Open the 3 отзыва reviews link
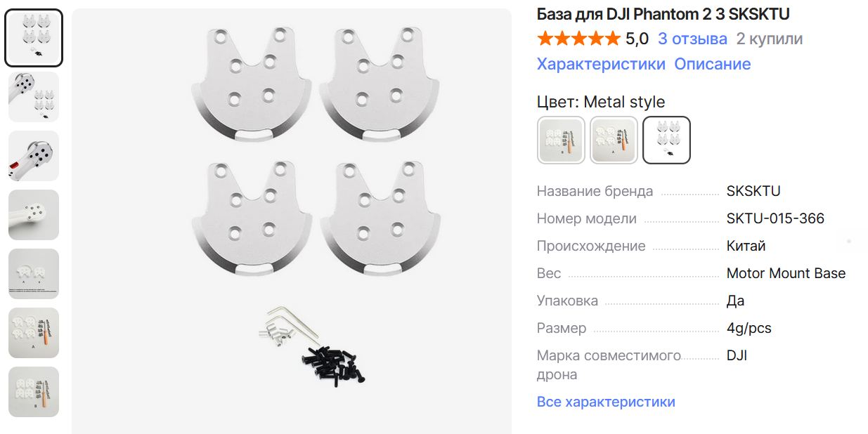Image resolution: width=868 pixels, height=434 pixels. point(692,39)
